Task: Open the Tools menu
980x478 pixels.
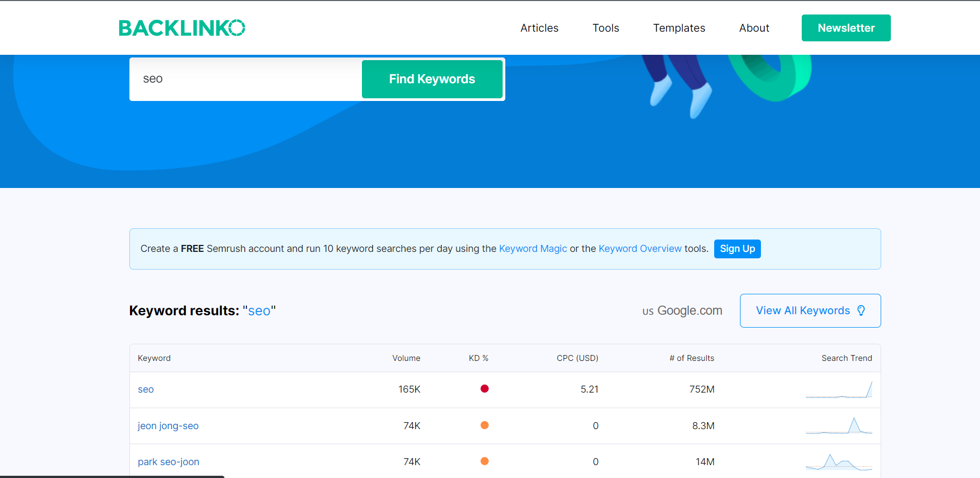Action: coord(606,28)
